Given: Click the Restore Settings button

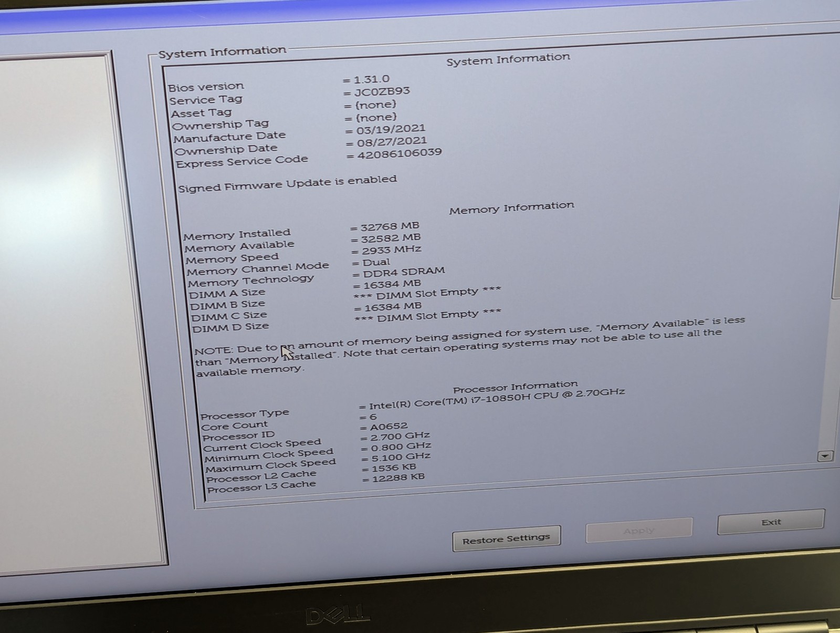Looking at the screenshot, I should (507, 538).
